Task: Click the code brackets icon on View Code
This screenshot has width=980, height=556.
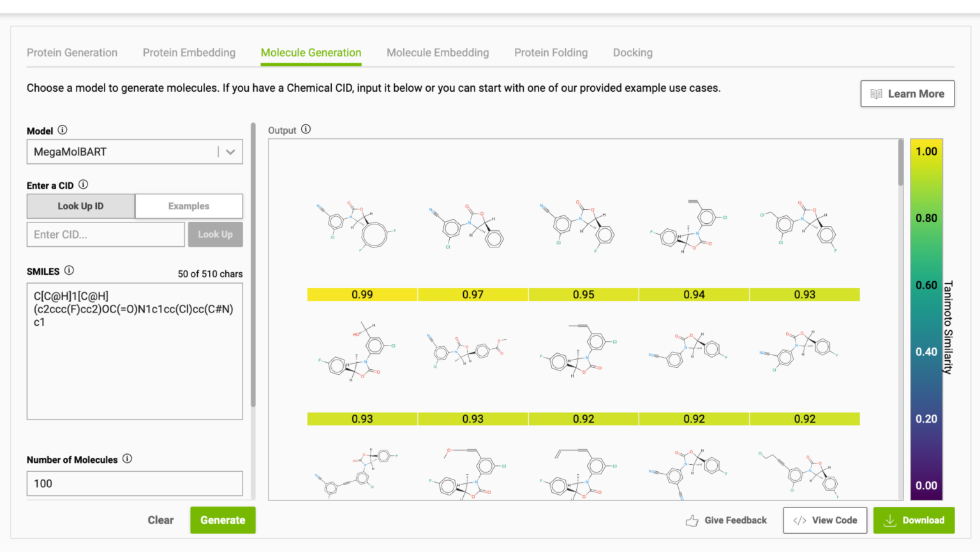Action: (x=800, y=520)
